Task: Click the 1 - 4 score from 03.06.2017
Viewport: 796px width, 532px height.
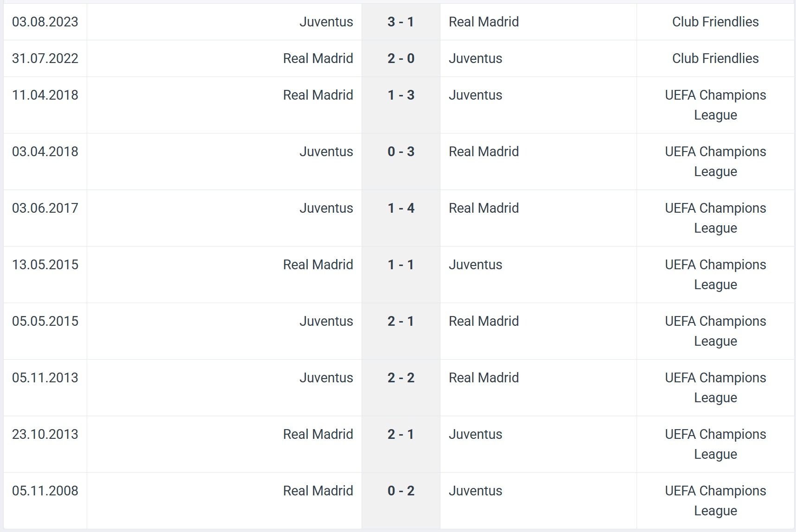Action: pos(401,208)
